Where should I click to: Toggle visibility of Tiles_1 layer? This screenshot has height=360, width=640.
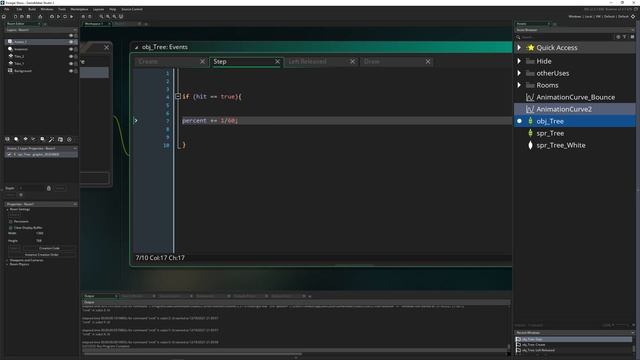(71, 64)
